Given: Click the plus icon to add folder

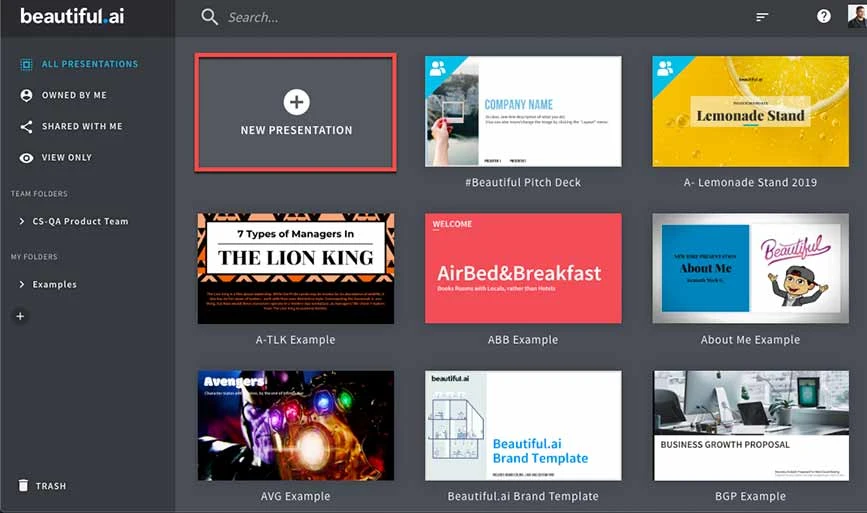Looking at the screenshot, I should pyautogui.click(x=20, y=316).
